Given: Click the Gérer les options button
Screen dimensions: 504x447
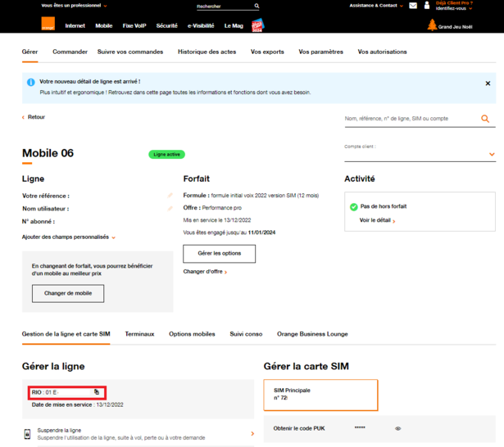Looking at the screenshot, I should coord(219,254).
